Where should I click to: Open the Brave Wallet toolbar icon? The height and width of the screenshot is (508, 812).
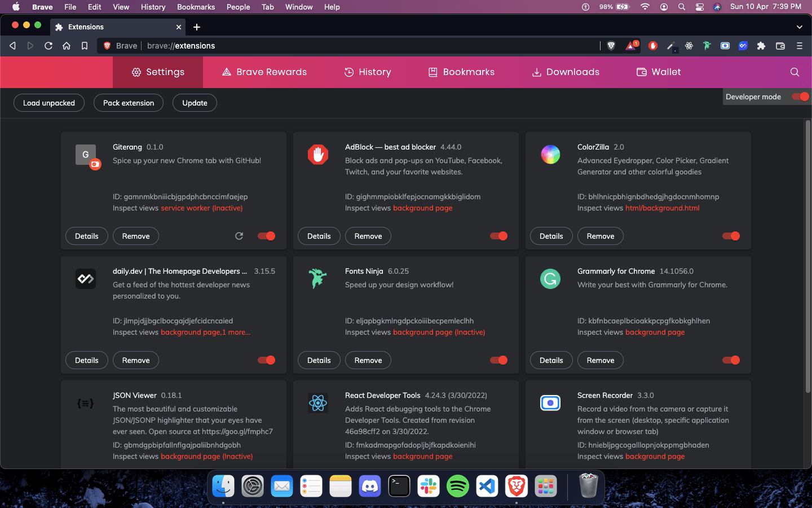780,46
